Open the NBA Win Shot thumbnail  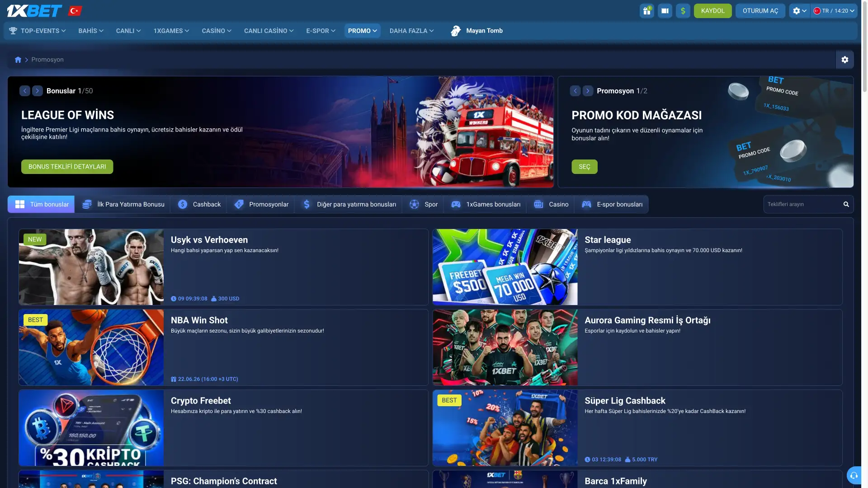tap(91, 347)
